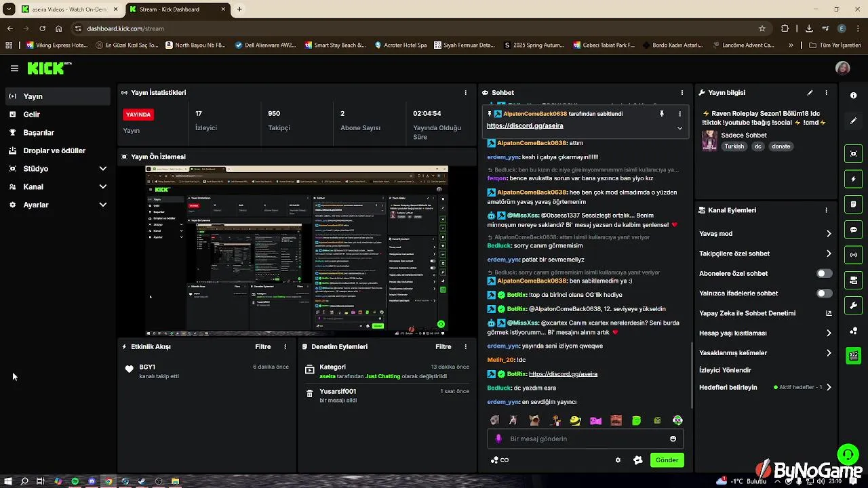Click the pencil icon in right sidebar

[x=853, y=121]
